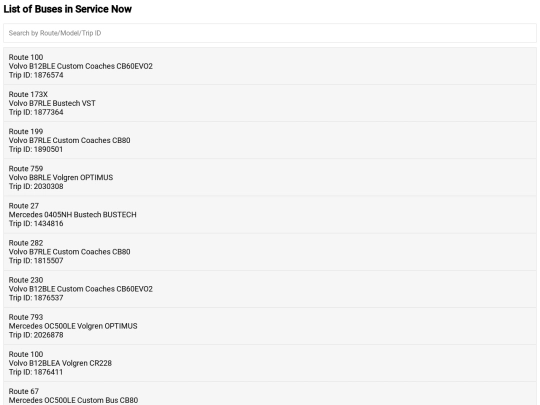Select Route 100 in the Volgren CR228 row
This screenshot has height=405, width=540.
26,355
